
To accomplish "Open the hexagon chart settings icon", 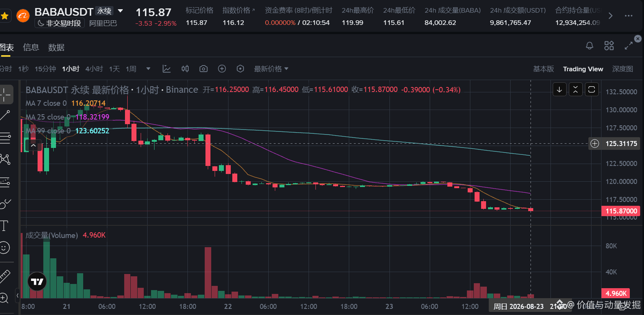I will 240,69.
